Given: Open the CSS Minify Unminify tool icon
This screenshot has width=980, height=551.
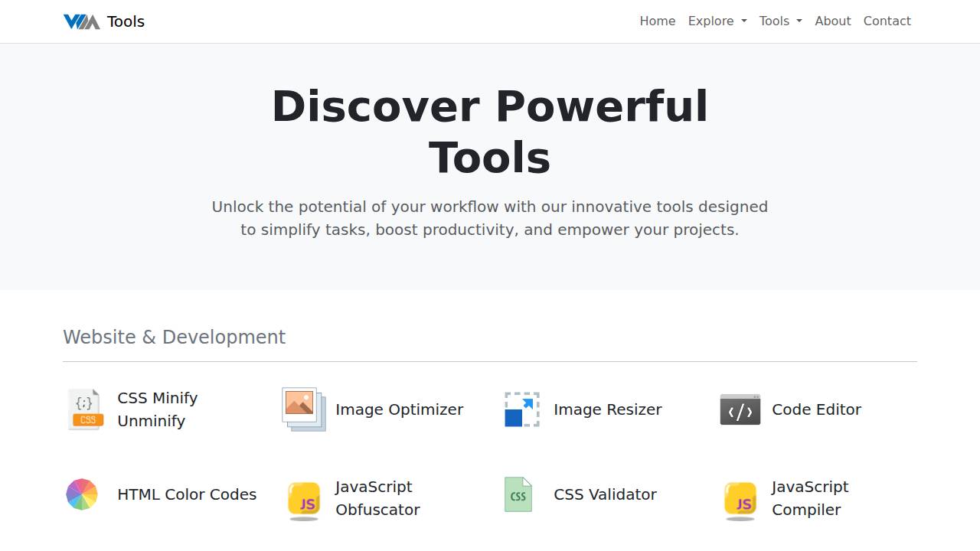Looking at the screenshot, I should (85, 409).
